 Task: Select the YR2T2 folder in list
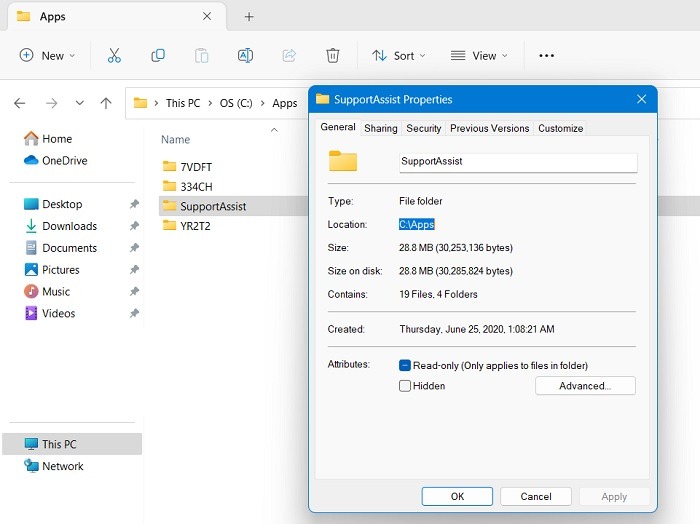[194, 226]
